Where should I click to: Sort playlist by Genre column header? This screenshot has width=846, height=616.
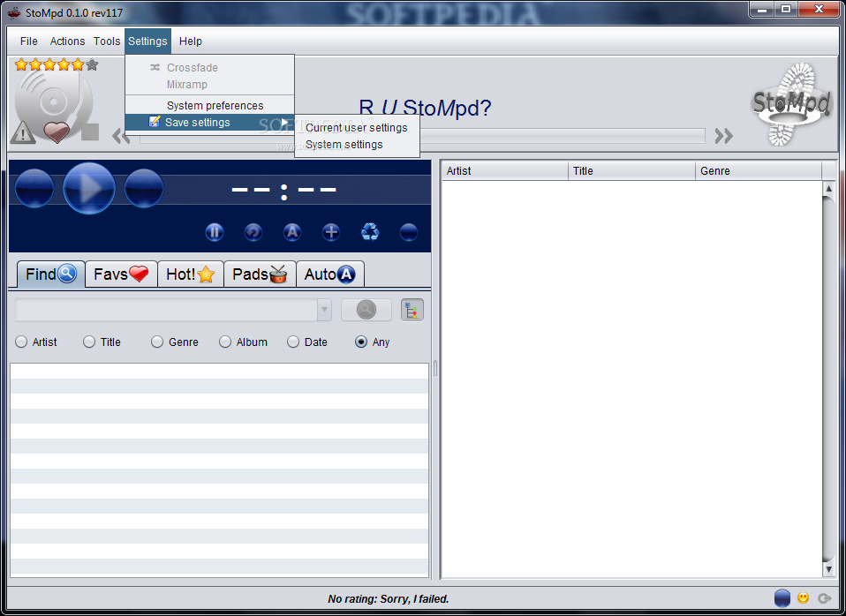point(758,171)
